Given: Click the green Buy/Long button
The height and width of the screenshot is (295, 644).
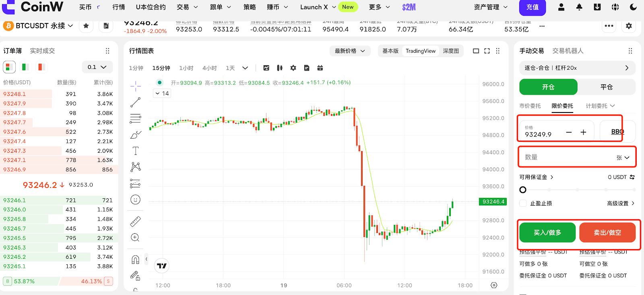Looking at the screenshot, I should [x=547, y=233].
